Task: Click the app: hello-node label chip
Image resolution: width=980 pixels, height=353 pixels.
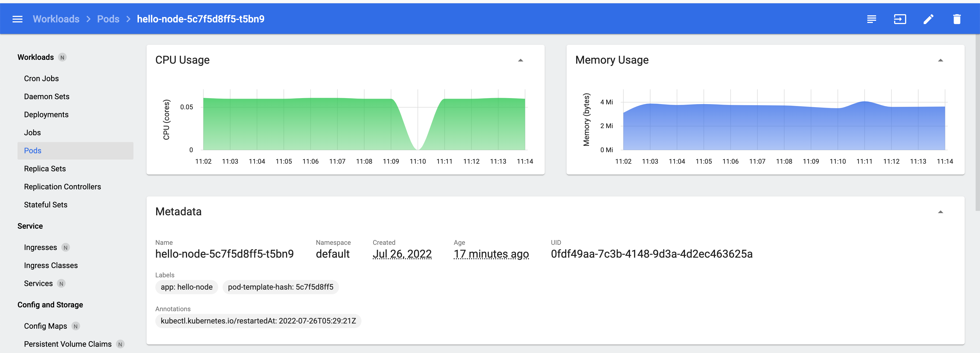Action: click(186, 287)
